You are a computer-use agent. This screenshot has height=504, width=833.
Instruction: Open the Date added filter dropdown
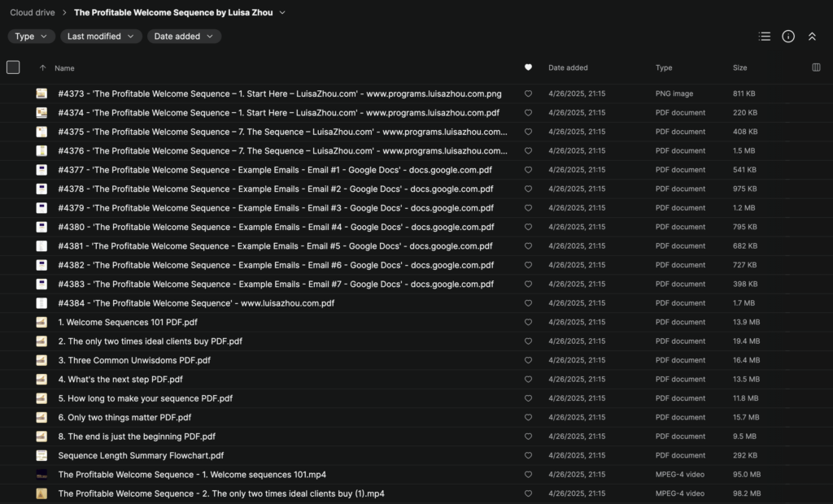point(184,37)
